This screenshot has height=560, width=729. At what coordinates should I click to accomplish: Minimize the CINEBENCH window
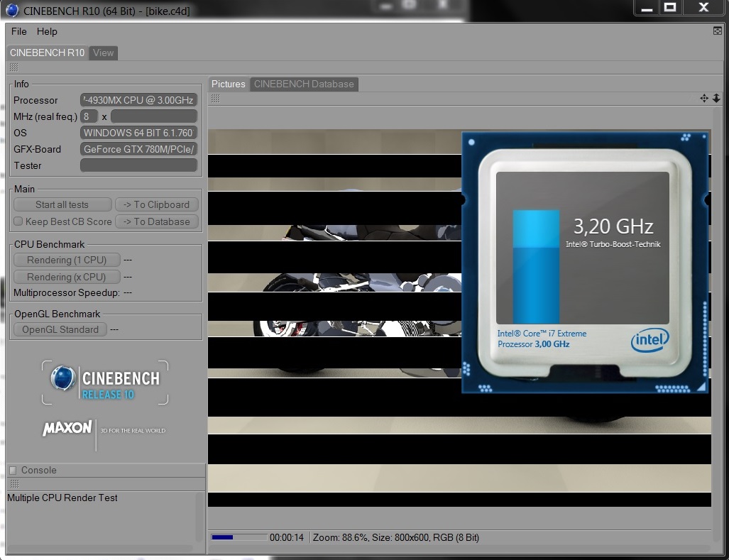(x=647, y=8)
